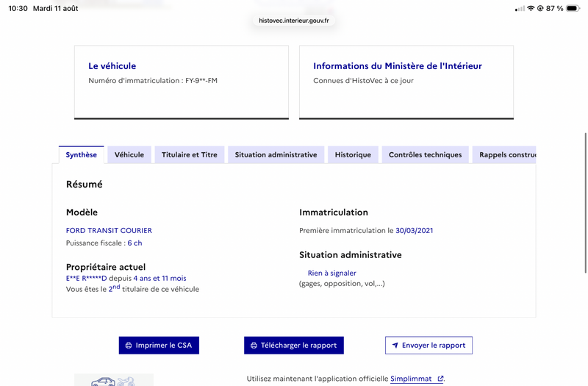588x386 pixels.
Task: Open the Contrôles techniques tab
Action: [426, 154]
